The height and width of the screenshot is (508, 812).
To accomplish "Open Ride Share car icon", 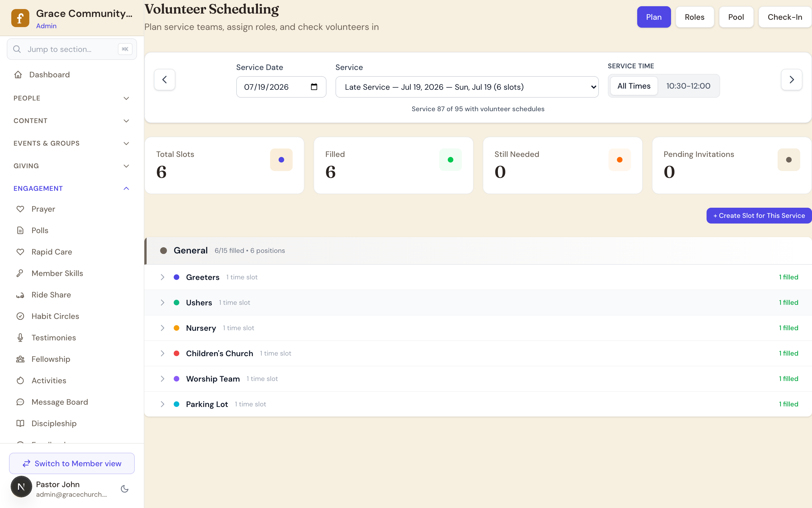I will [x=21, y=295].
